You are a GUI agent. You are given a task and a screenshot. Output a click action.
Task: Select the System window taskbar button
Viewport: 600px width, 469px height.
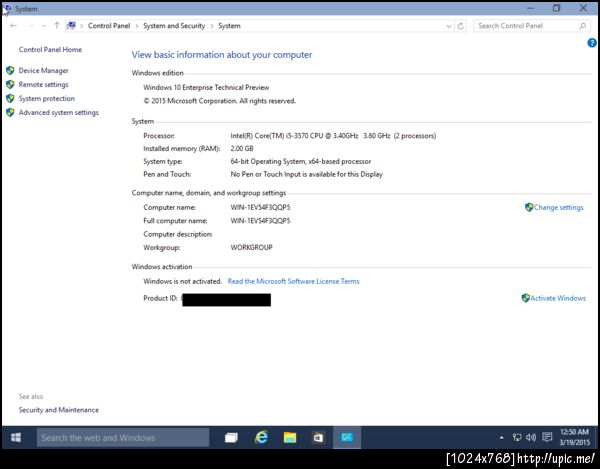(x=347, y=437)
